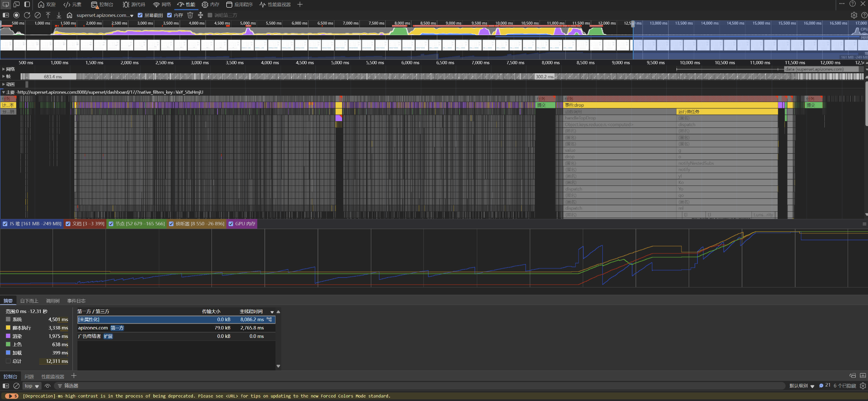Open the 问题 drawer tab
Image resolution: width=868 pixels, height=401 pixels.
29,376
